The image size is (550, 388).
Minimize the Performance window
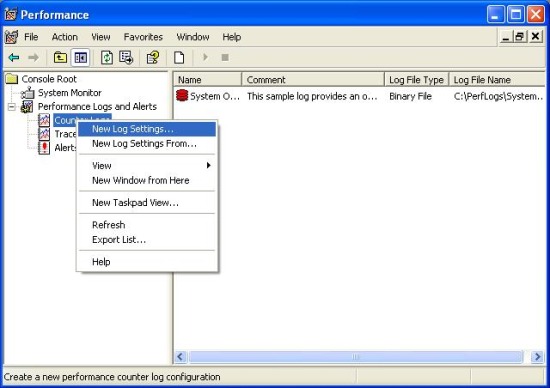coord(495,14)
